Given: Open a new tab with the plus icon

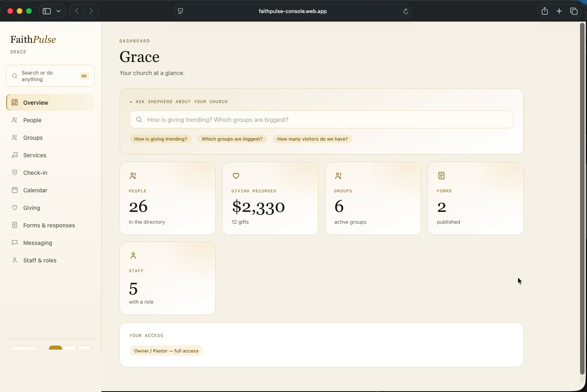Looking at the screenshot, I should pos(559,11).
